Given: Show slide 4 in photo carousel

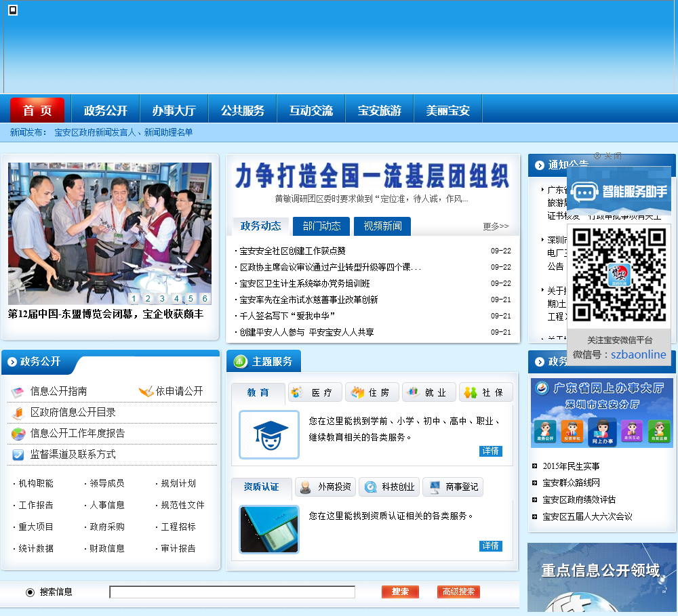Looking at the screenshot, I should [176, 298].
